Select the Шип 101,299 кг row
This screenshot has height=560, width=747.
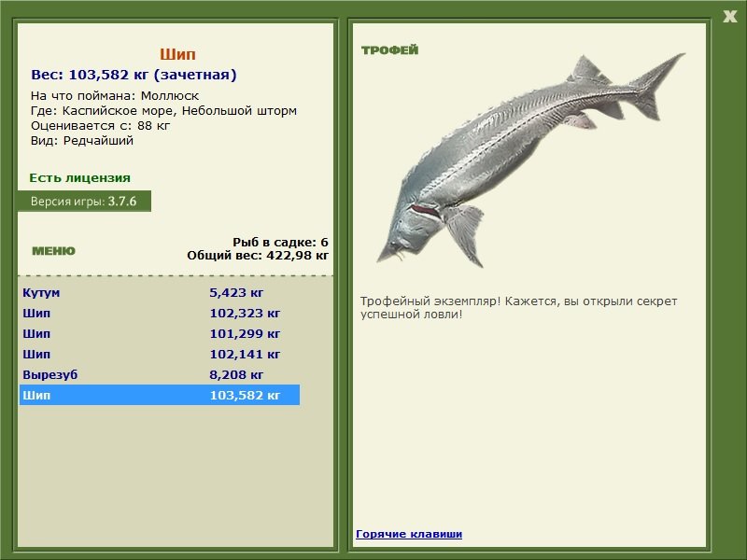click(x=160, y=334)
